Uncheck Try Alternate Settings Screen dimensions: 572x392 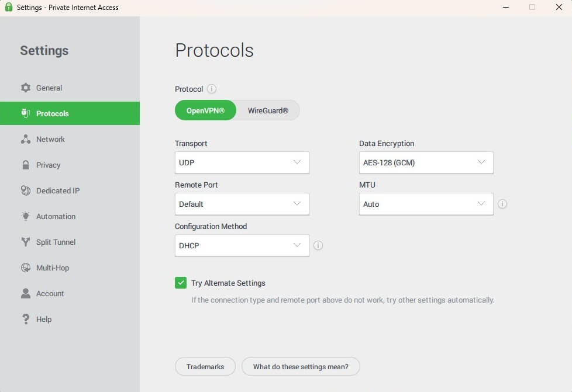(181, 283)
